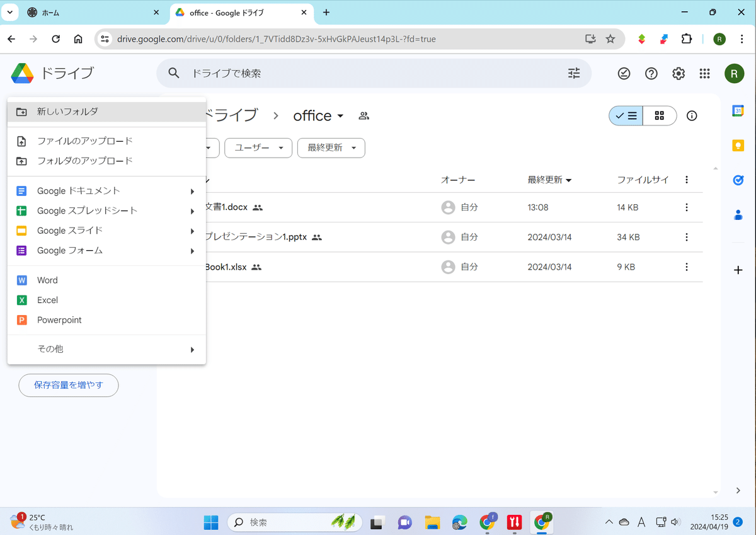This screenshot has height=535, width=756.
Task: Create a new Word file
Action: tap(106, 280)
